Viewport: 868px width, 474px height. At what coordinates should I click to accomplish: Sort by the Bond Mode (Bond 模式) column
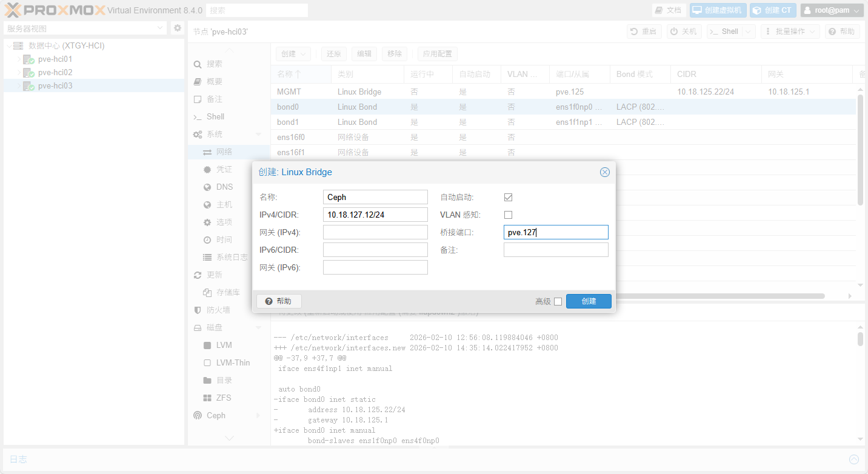coord(640,74)
